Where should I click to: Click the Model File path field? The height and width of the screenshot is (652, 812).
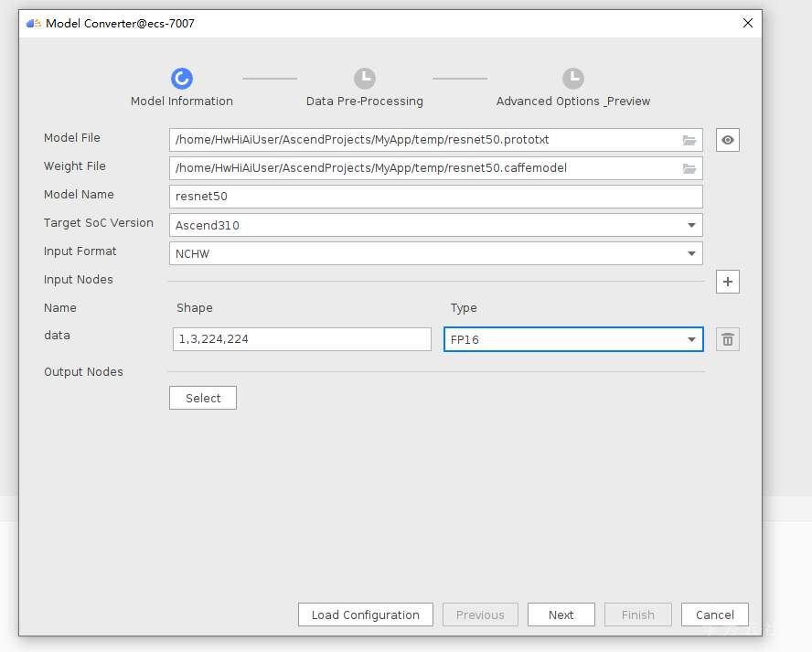coord(421,140)
